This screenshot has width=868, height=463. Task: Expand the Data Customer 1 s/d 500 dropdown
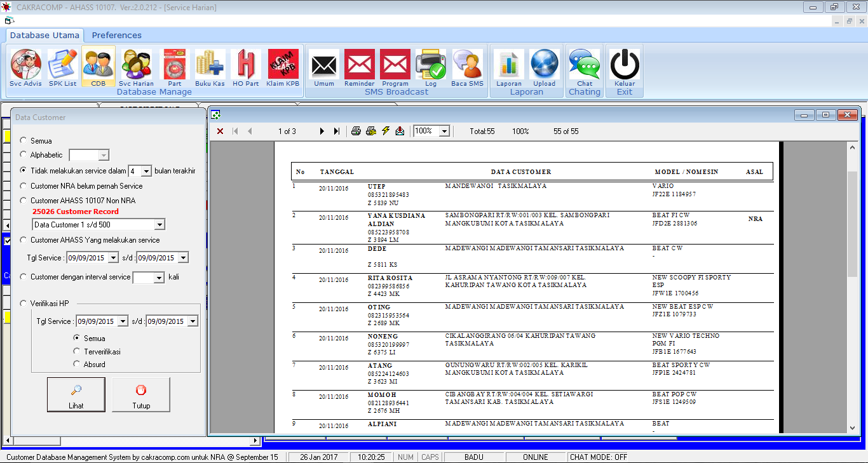click(x=159, y=225)
